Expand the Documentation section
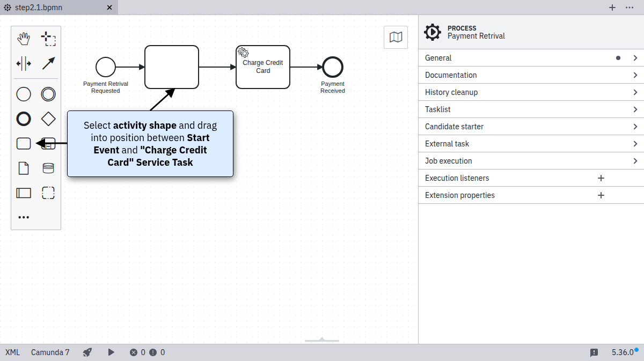Image resolution: width=644 pixels, height=361 pixels. pyautogui.click(x=531, y=75)
